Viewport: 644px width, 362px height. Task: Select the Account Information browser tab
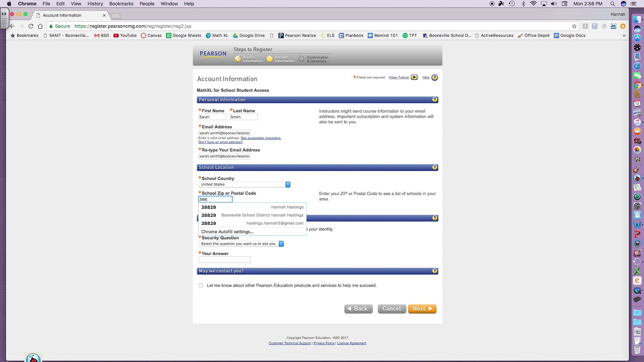click(x=70, y=15)
